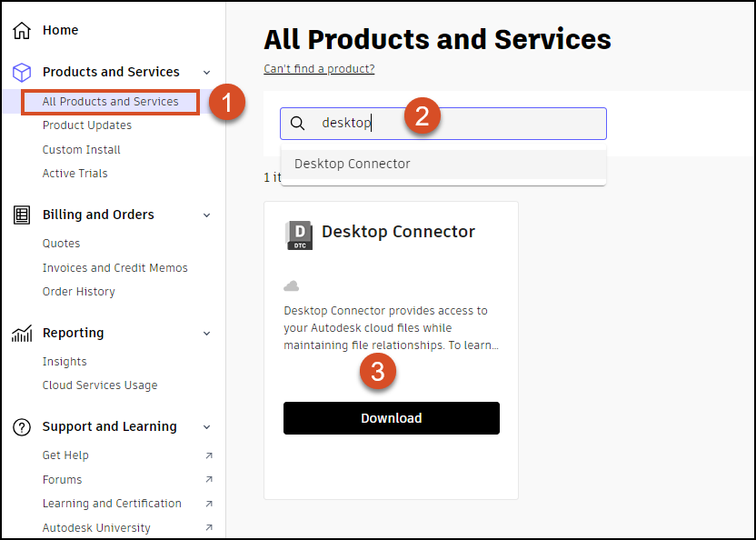Viewport: 756px width, 540px height.
Task: Collapse the Support and Learning section
Action: coord(207,427)
